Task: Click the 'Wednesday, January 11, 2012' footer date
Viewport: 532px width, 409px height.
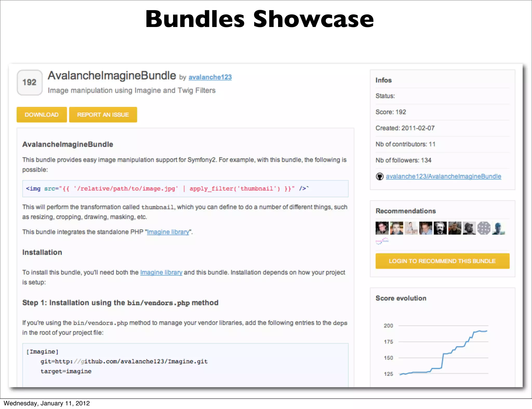Action: point(47,403)
